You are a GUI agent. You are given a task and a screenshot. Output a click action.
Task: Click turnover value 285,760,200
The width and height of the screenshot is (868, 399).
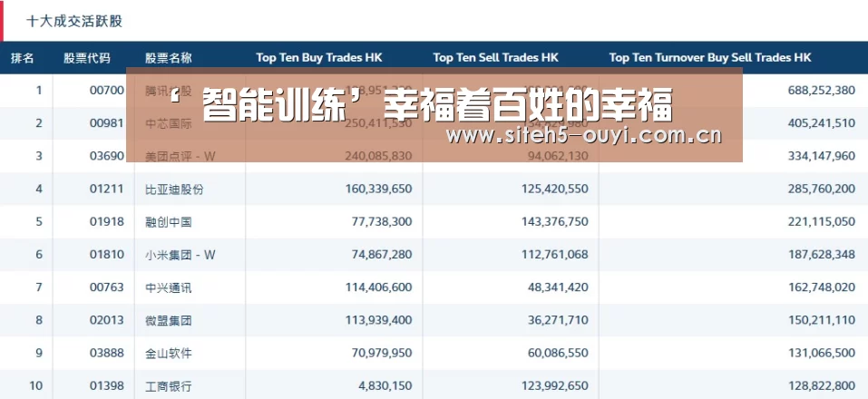point(822,189)
